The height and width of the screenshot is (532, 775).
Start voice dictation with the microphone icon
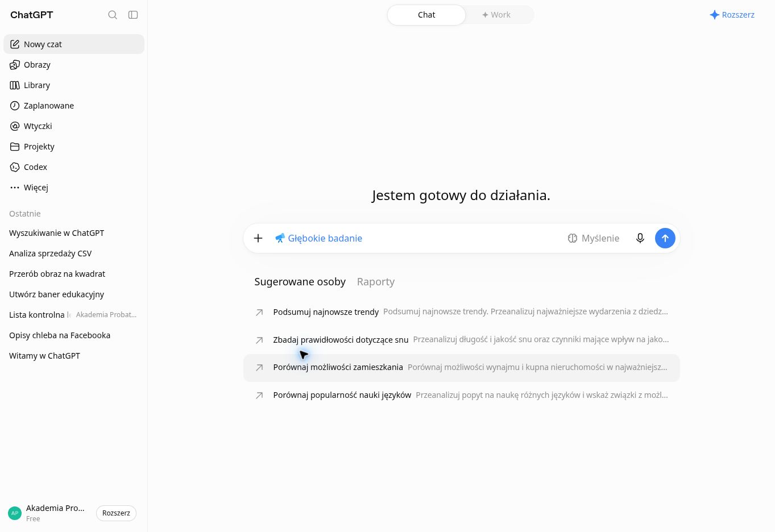point(640,238)
